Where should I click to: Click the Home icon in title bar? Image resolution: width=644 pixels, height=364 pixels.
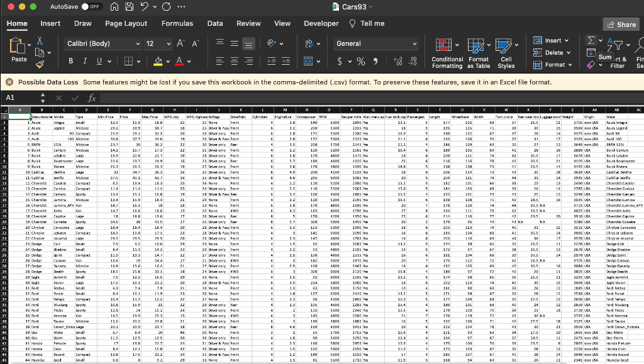tap(114, 6)
